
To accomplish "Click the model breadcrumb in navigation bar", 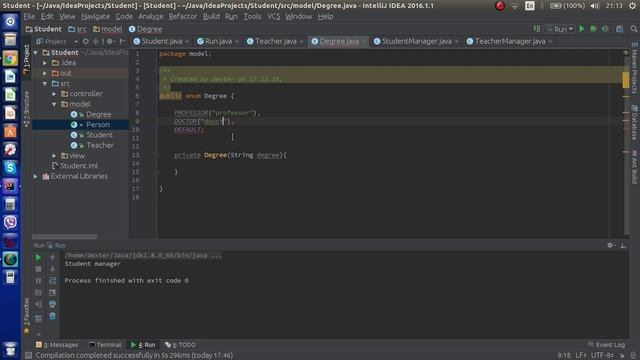I will [108, 29].
